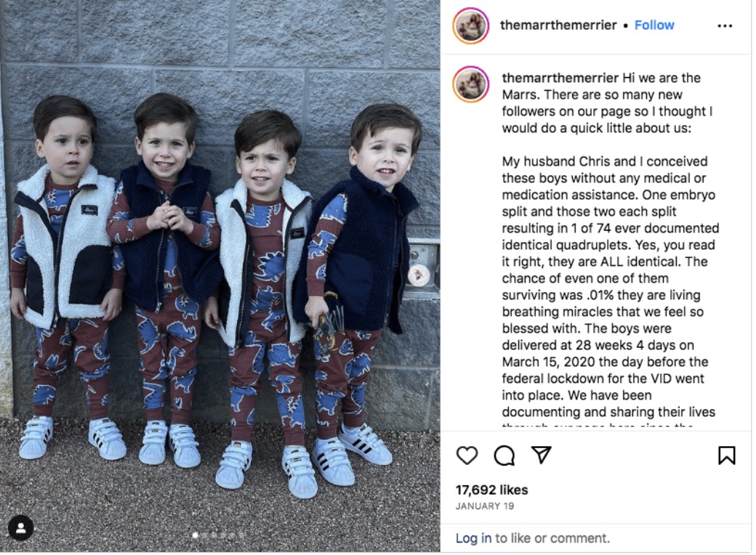756x555 pixels.
Task: Open the profile avatar in the post header
Action: pyautogui.click(x=470, y=25)
